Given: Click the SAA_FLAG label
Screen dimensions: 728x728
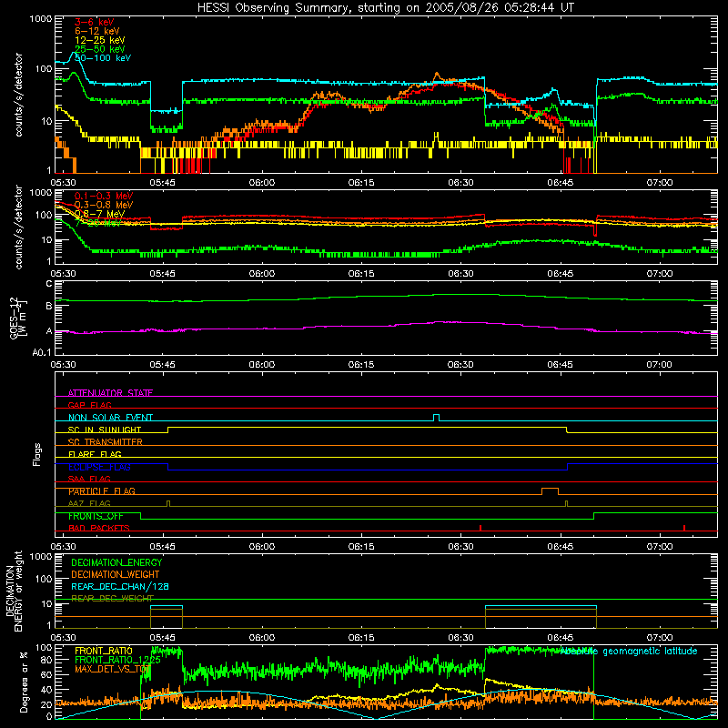Looking at the screenshot, I should [89, 479].
